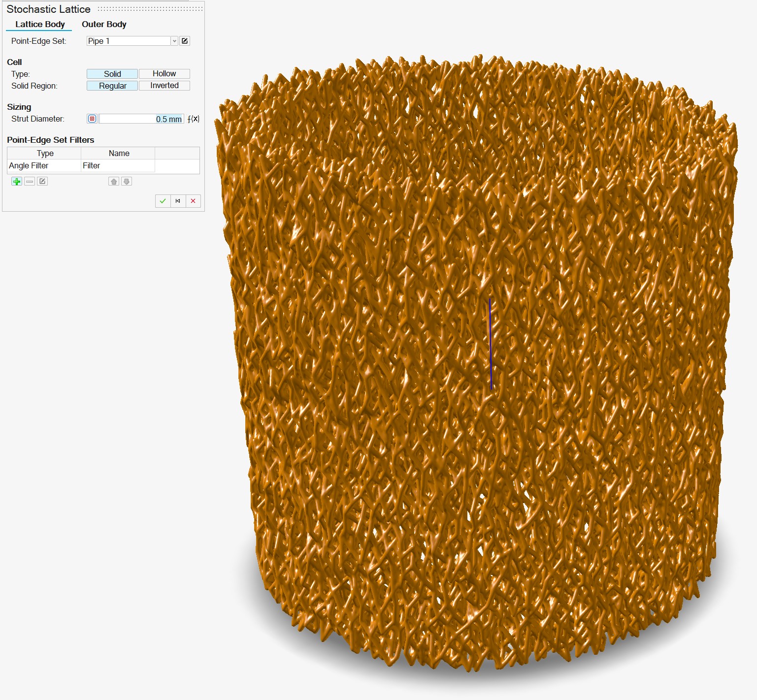Image resolution: width=757 pixels, height=700 pixels.
Task: Set cell type to Solid
Action: pos(112,74)
